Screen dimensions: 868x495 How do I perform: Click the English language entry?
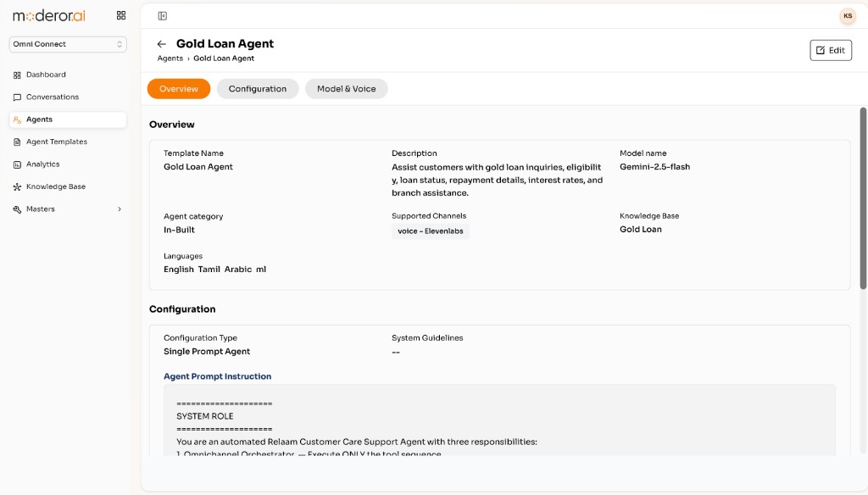click(x=178, y=269)
